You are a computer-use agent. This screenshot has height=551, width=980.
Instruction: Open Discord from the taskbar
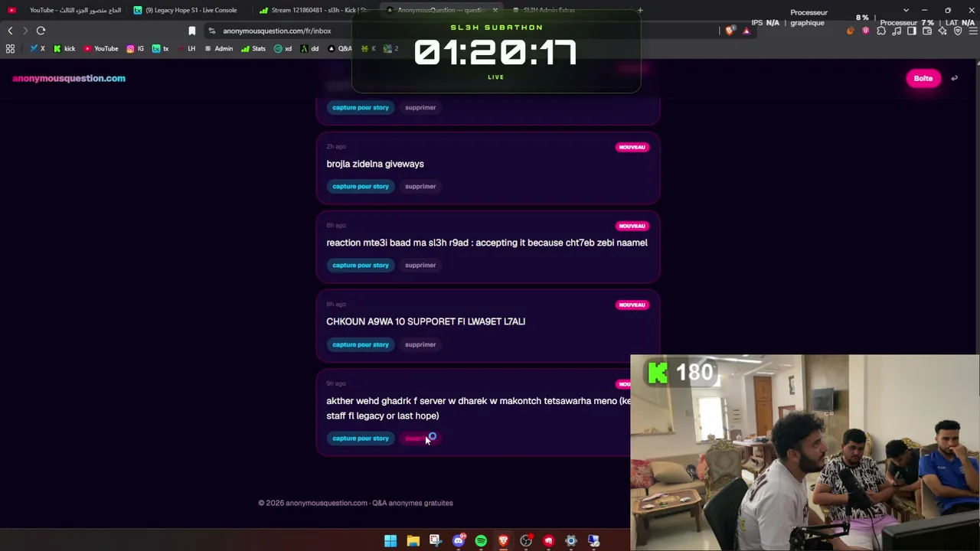[x=459, y=541]
